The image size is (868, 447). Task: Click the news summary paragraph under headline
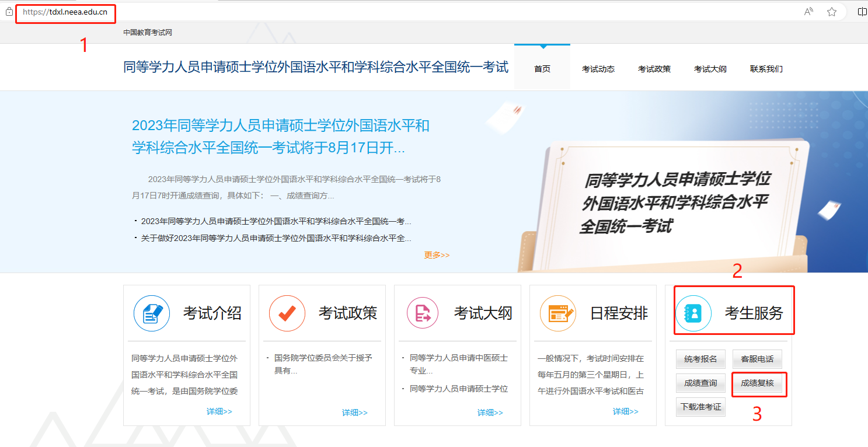coord(287,187)
